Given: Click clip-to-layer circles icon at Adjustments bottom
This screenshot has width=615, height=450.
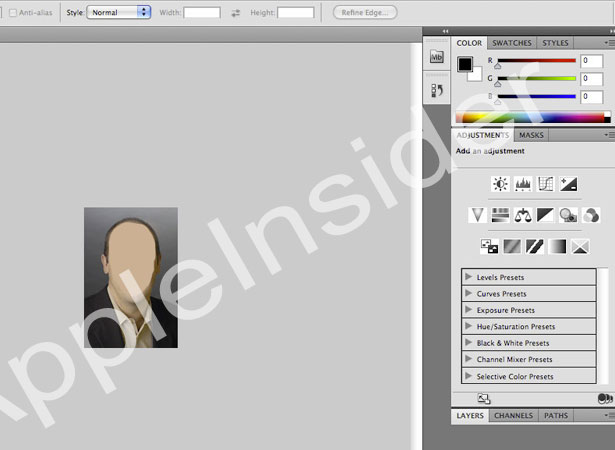Looking at the screenshot, I should [605, 399].
